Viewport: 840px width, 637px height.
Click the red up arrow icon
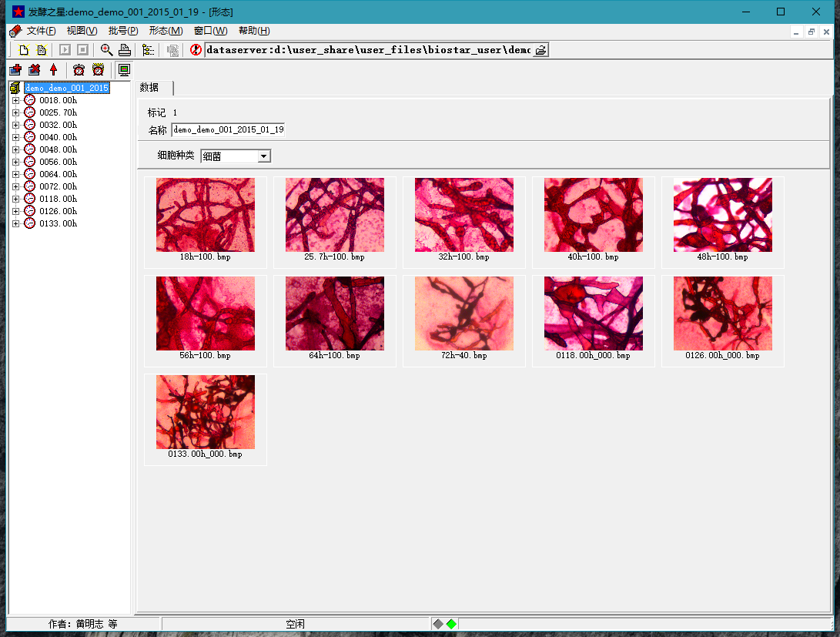[53, 70]
